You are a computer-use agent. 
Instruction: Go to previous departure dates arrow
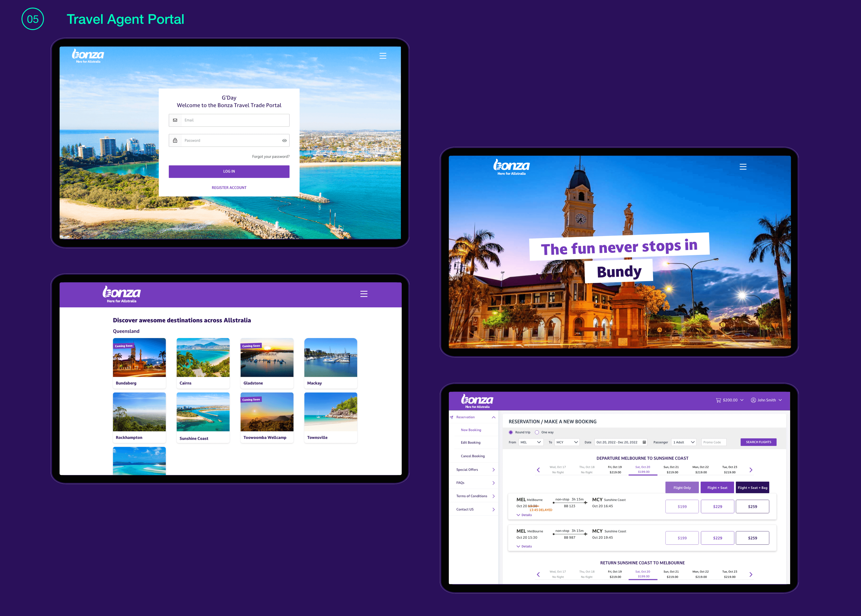click(538, 470)
